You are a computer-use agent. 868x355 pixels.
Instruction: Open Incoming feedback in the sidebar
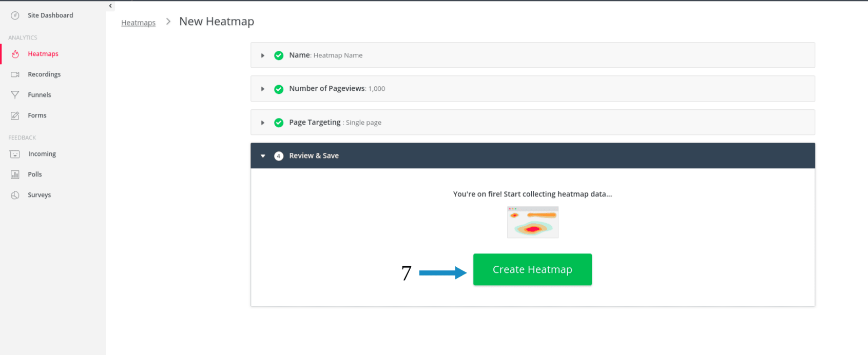[x=42, y=154]
